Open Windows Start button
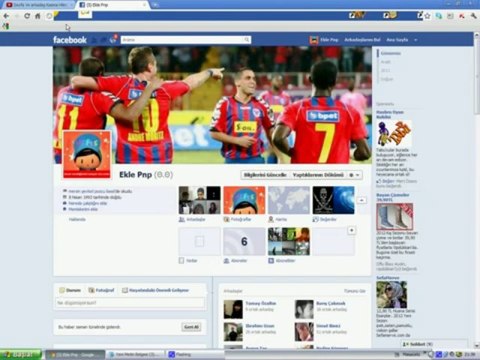The image size is (480, 360). [x=21, y=354]
